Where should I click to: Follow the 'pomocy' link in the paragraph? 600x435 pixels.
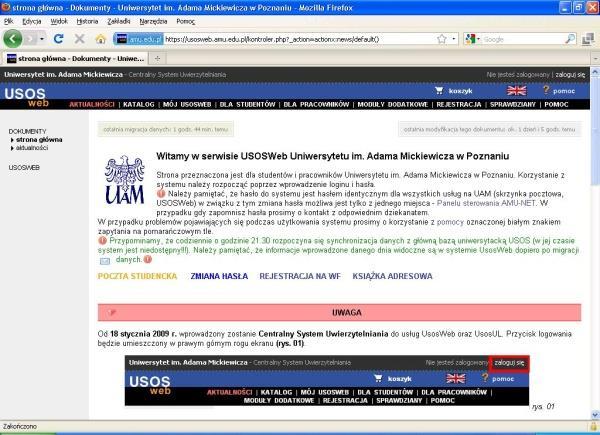pos(450,222)
